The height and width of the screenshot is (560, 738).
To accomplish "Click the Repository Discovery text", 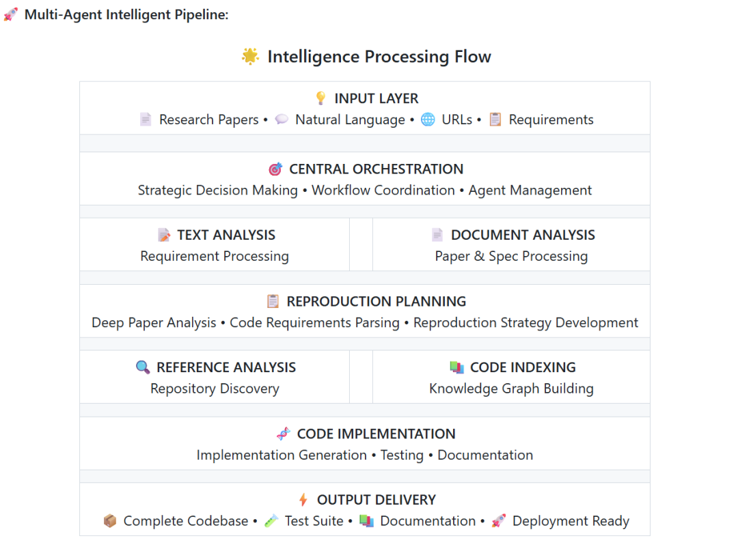I will (x=215, y=389).
